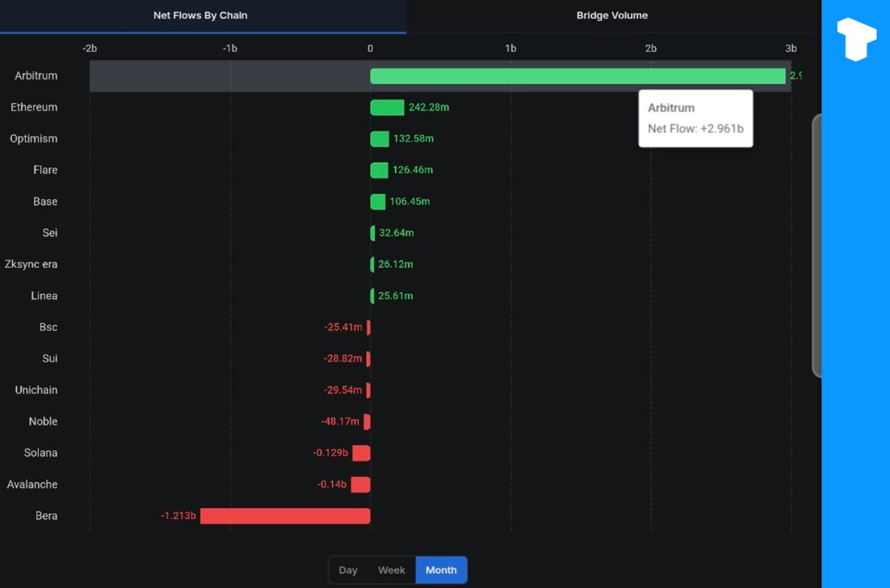Click the Zksync era chain label
This screenshot has width=890, height=588.
[31, 264]
